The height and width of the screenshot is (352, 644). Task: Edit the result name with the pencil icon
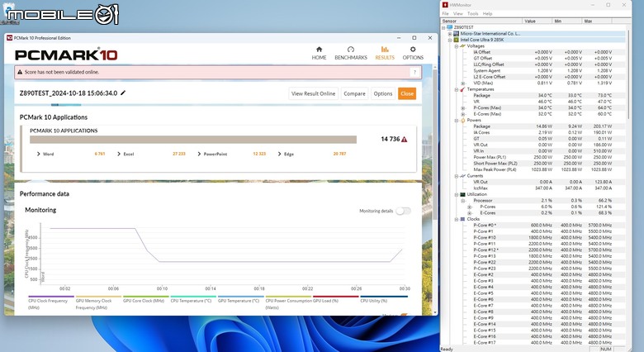tap(123, 93)
